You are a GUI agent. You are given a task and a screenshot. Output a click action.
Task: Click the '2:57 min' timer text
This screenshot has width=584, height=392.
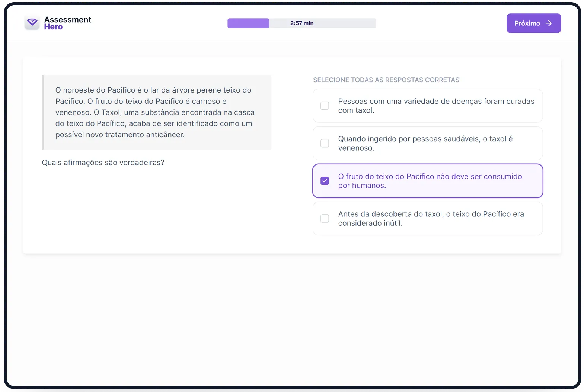[x=302, y=23]
